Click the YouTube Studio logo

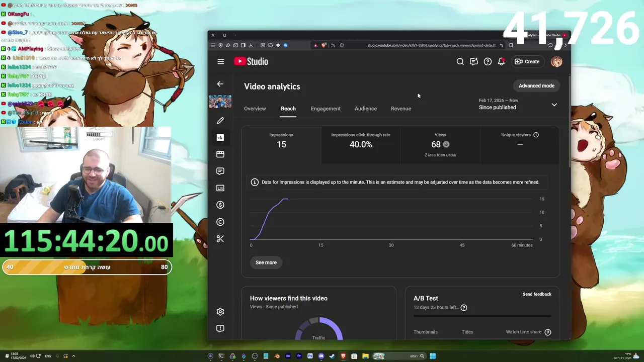tap(251, 61)
